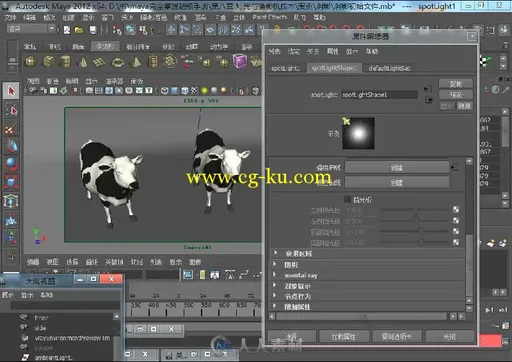Screen dimensions: 512x362
Task: Create a polygon cone from shelf
Action: click(x=83, y=62)
